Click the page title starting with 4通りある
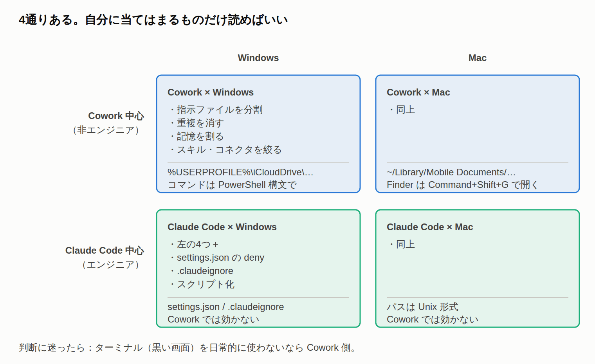 pyautogui.click(x=153, y=20)
